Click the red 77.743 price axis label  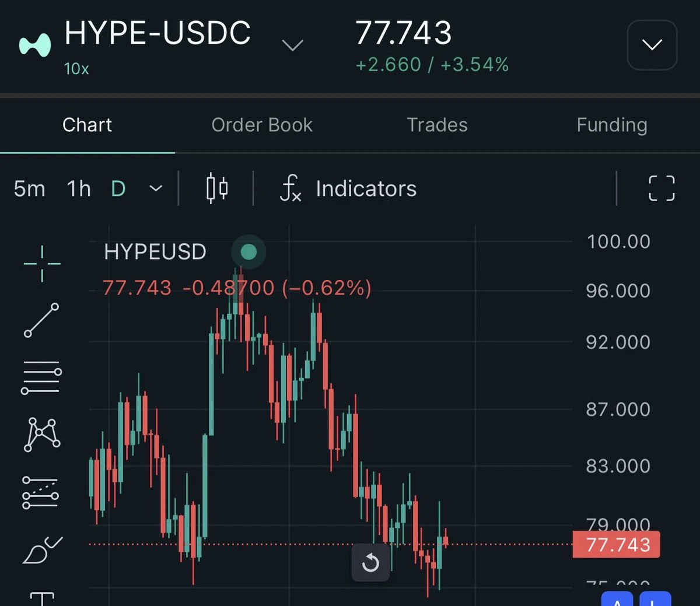tap(617, 545)
